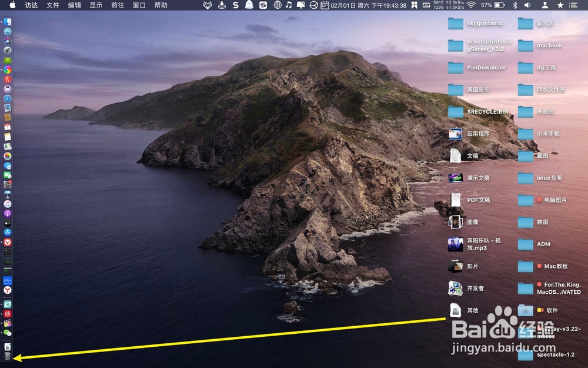
Task: Click the user account menu bar icon
Action: [545, 5]
